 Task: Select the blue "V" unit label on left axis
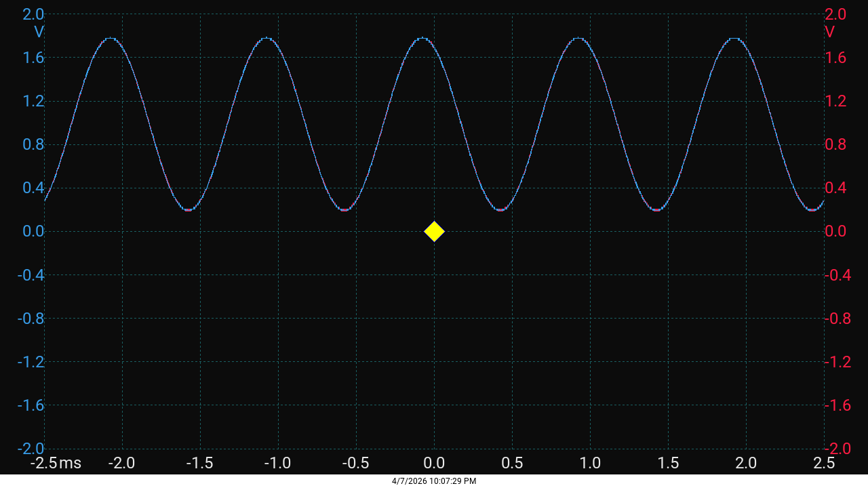[38, 33]
